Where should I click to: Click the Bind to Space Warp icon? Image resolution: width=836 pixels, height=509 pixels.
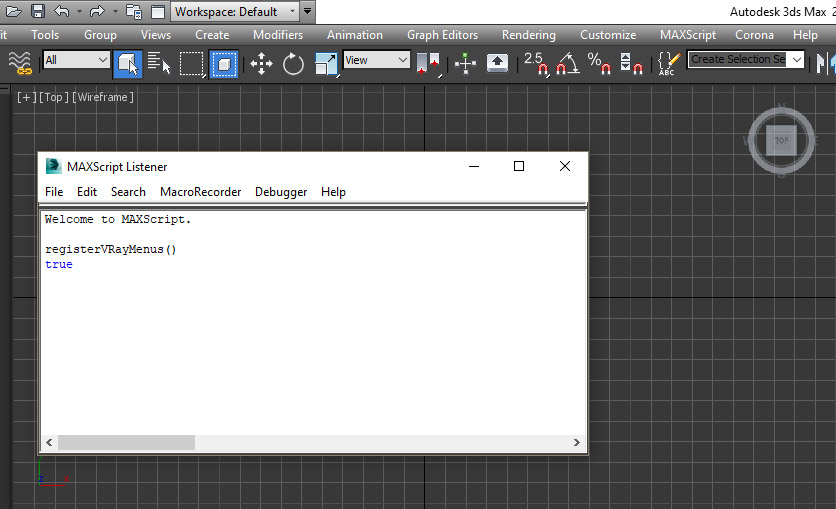click(x=20, y=63)
